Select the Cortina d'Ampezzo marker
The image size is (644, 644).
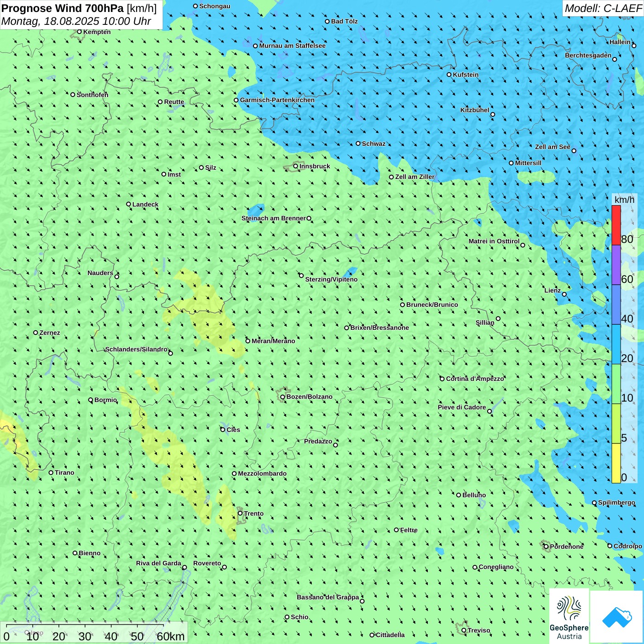[443, 379]
